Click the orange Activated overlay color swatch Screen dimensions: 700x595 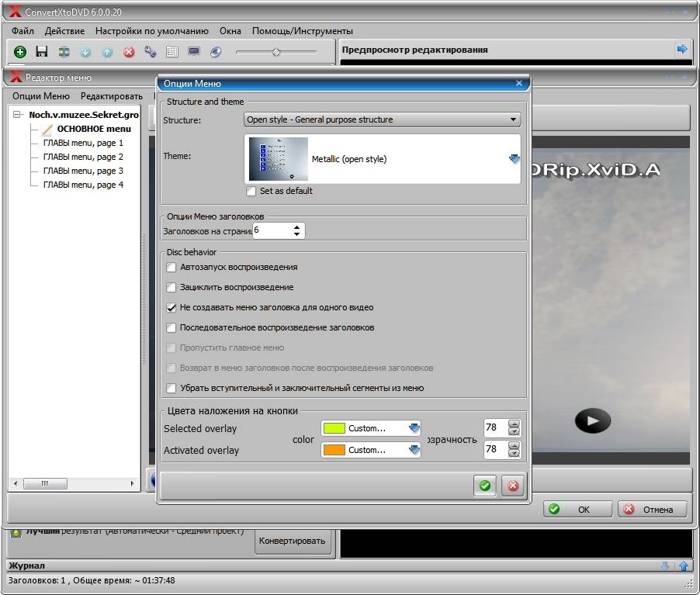[x=334, y=450]
